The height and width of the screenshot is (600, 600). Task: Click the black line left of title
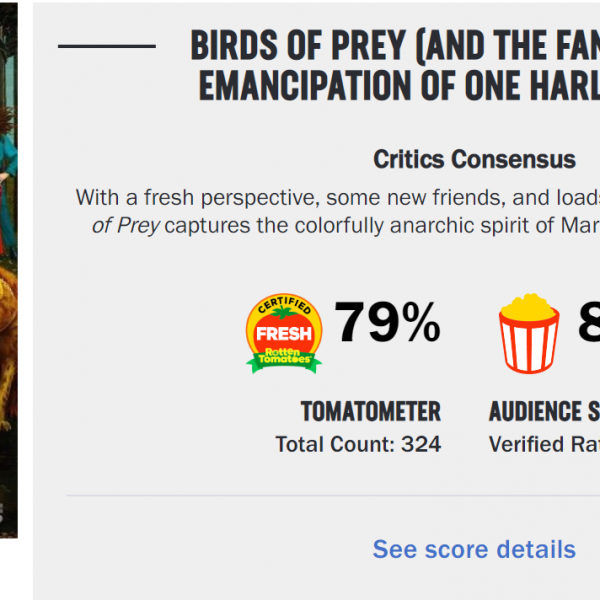[x=107, y=46]
